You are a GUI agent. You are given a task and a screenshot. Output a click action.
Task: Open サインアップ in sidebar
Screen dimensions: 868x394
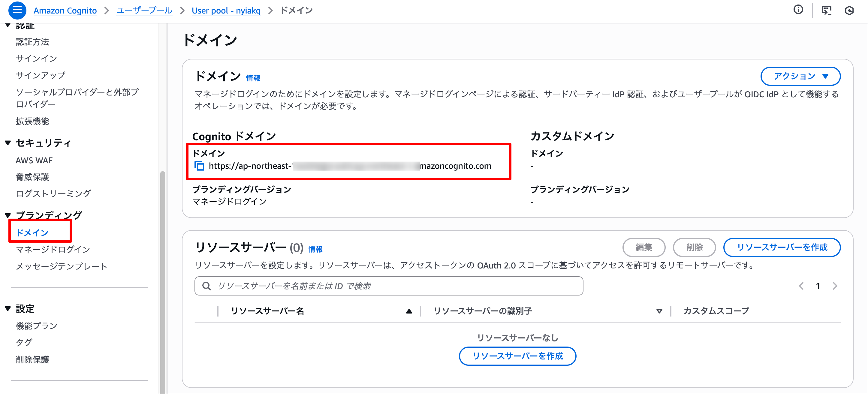(41, 75)
